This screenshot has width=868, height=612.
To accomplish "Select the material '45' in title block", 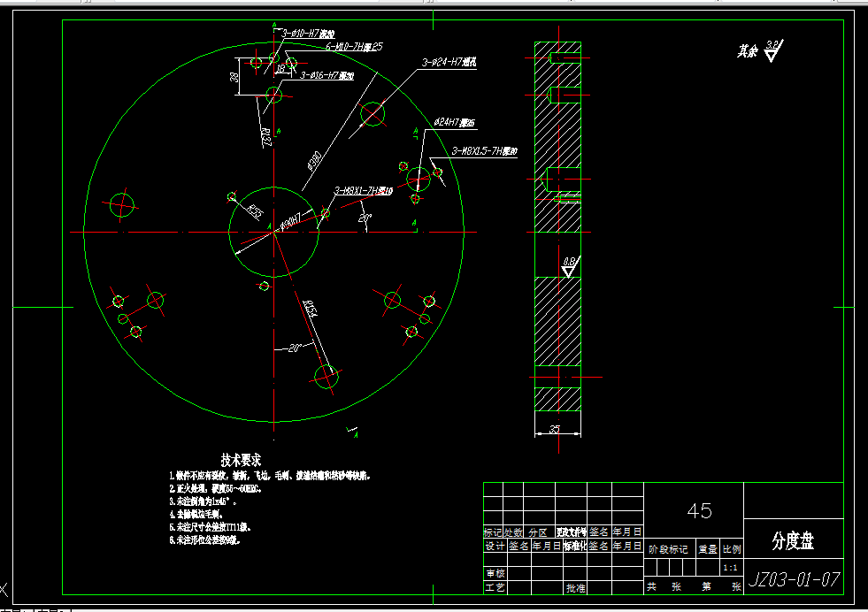I will pyautogui.click(x=699, y=511).
